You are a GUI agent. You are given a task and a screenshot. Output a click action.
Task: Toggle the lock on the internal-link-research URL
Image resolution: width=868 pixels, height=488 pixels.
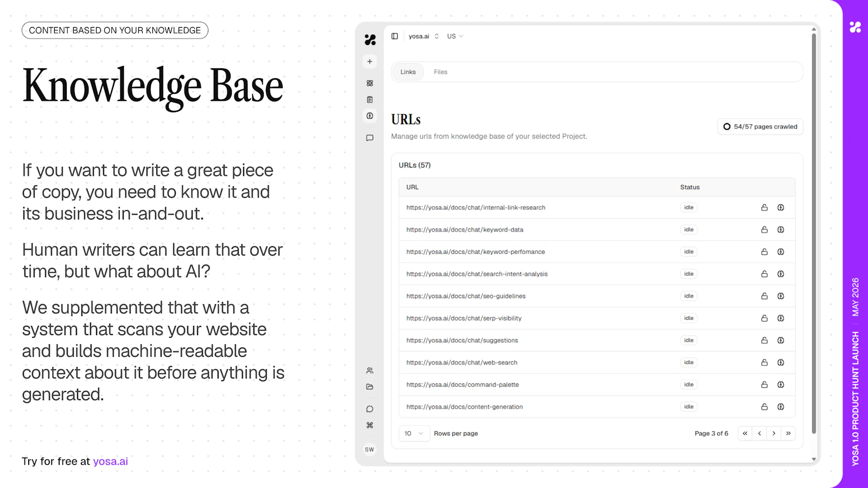(764, 208)
